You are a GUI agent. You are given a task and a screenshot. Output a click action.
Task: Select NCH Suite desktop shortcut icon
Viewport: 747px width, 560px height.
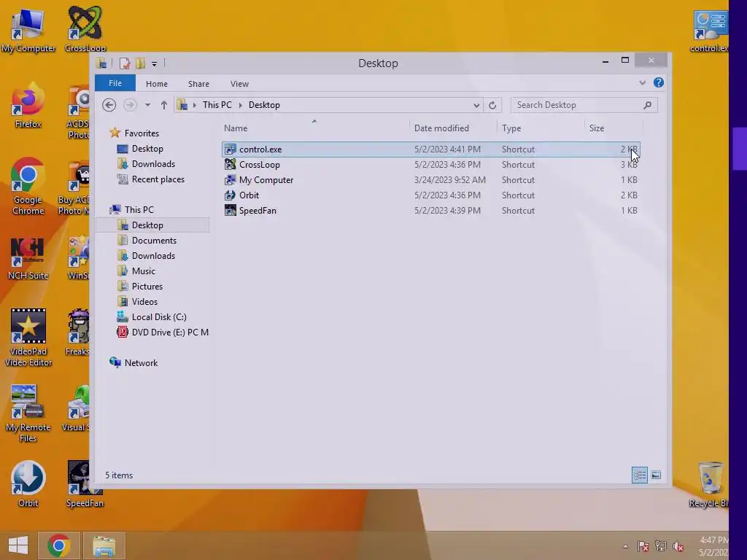coord(28,259)
